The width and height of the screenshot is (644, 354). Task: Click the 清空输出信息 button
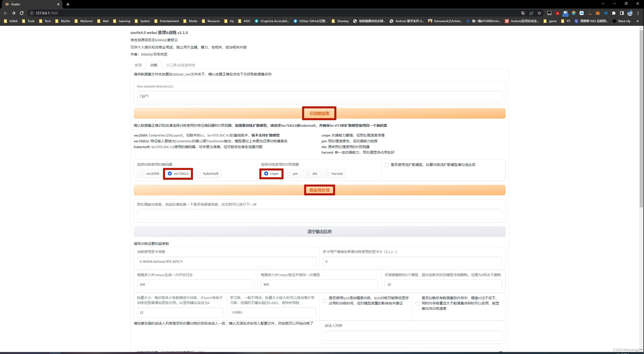319,232
